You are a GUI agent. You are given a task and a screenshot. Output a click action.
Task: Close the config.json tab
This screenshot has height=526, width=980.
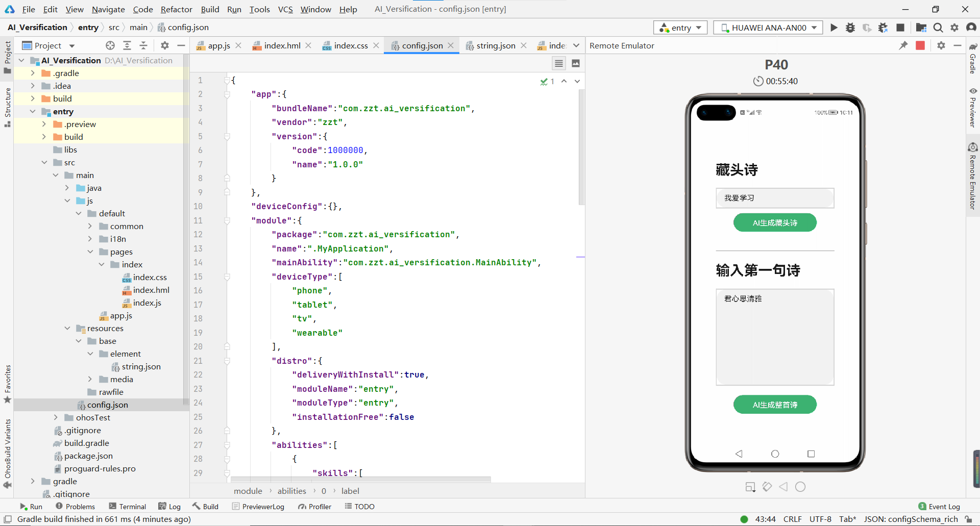click(x=451, y=45)
